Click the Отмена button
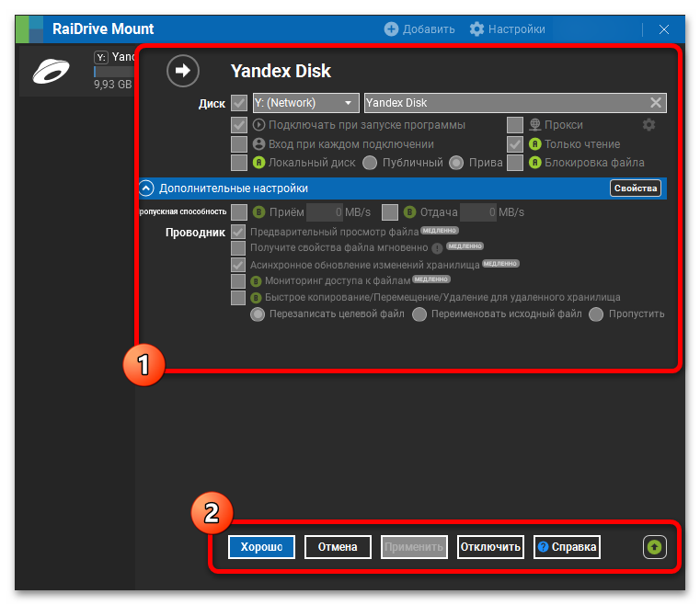 [x=338, y=546]
